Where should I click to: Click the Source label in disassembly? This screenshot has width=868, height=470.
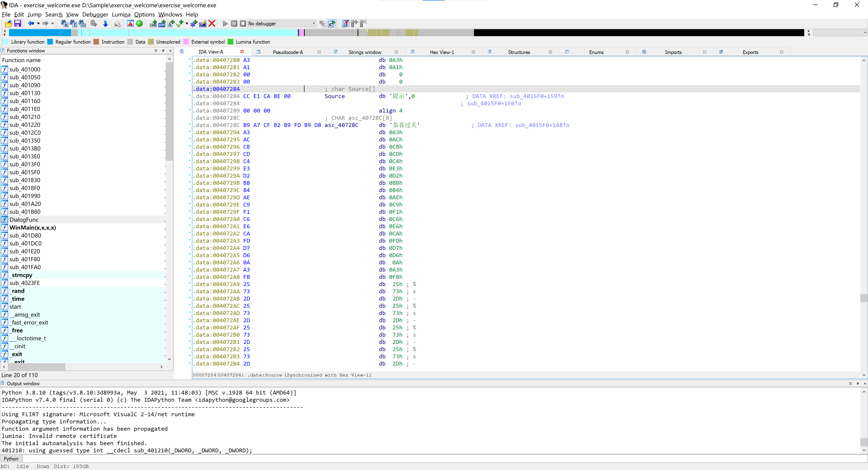point(335,96)
